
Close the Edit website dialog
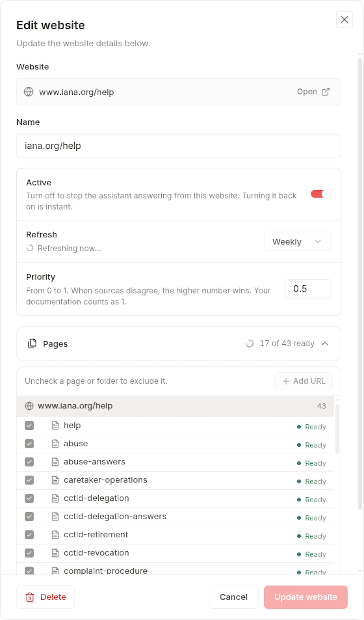344,19
